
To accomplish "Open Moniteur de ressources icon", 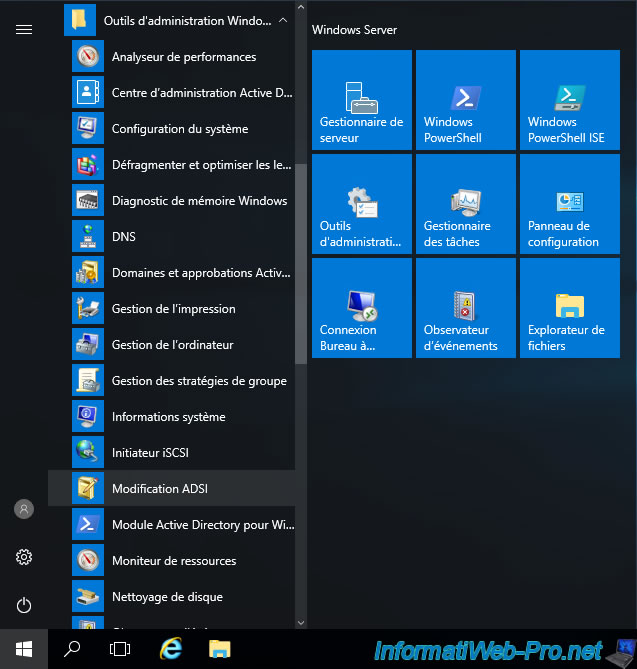I will [88, 560].
